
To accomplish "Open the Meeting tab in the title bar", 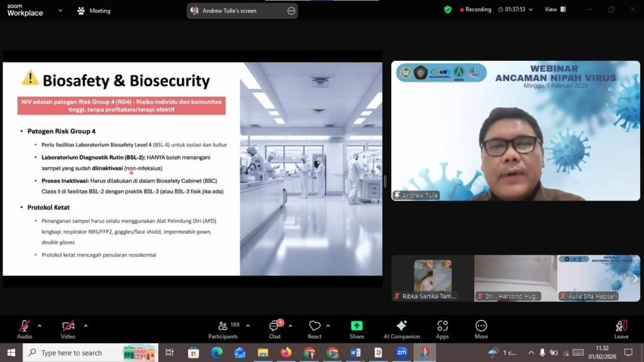I will tap(94, 11).
